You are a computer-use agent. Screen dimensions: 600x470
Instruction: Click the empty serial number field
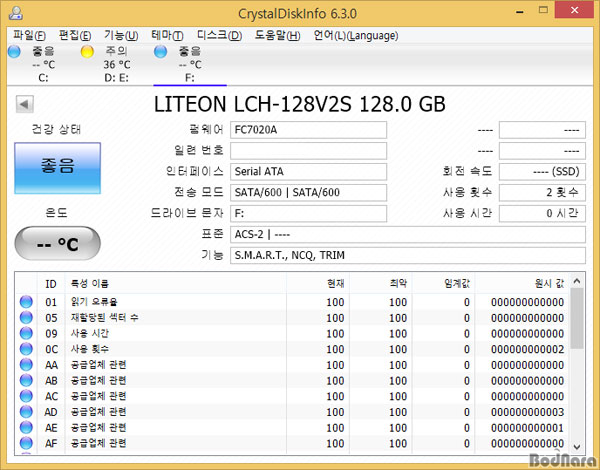pyautogui.click(x=308, y=151)
